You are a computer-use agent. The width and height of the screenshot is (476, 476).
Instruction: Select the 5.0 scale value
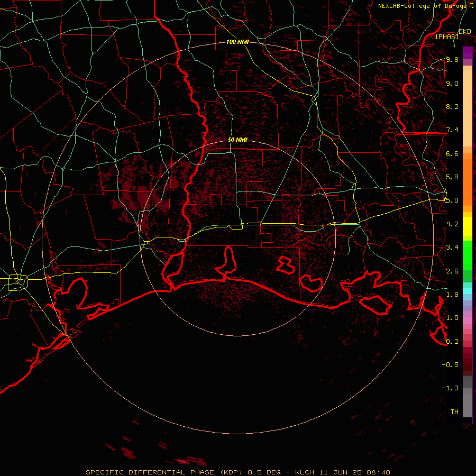coord(452,200)
